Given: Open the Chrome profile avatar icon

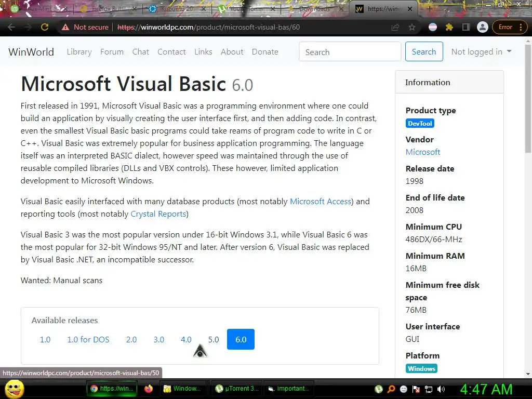Looking at the screenshot, I should point(483,27).
